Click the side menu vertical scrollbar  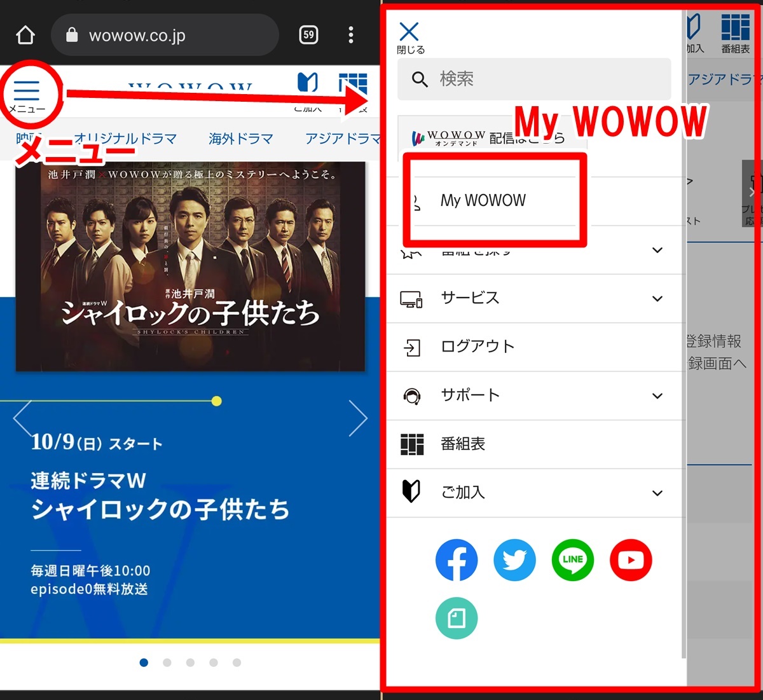point(684,334)
